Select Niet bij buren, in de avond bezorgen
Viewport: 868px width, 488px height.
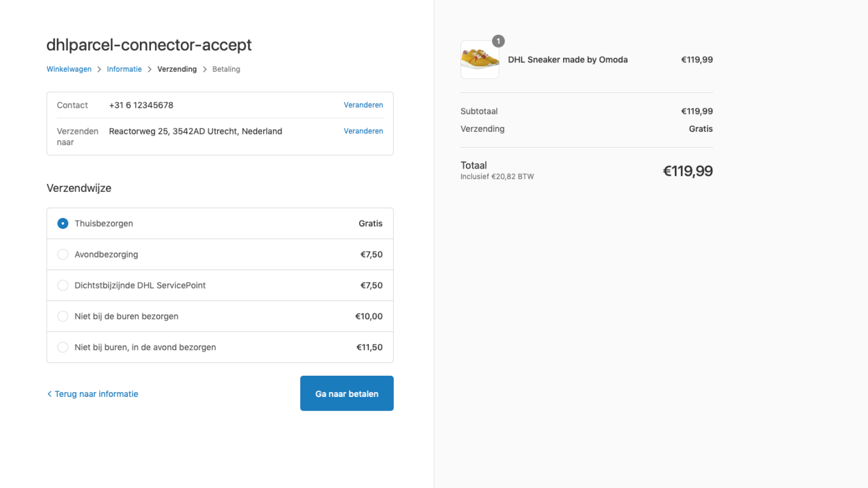pos(63,347)
